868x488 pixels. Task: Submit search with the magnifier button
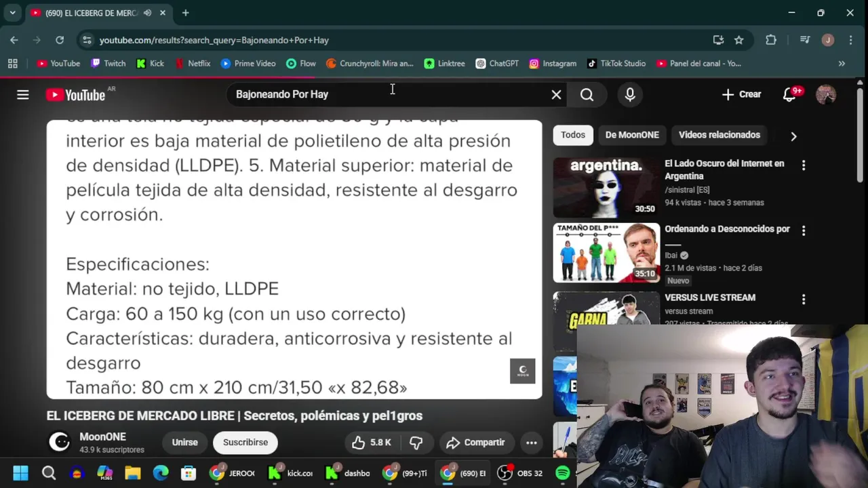click(587, 95)
